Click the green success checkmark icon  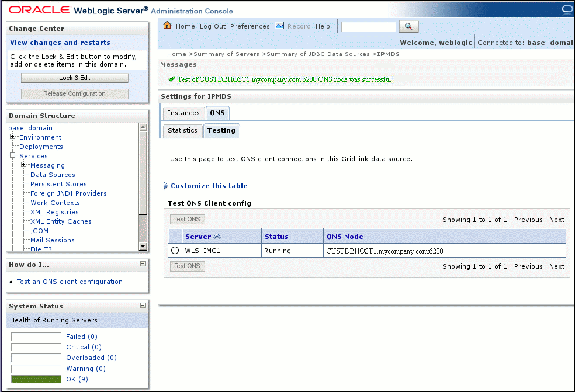tap(172, 79)
